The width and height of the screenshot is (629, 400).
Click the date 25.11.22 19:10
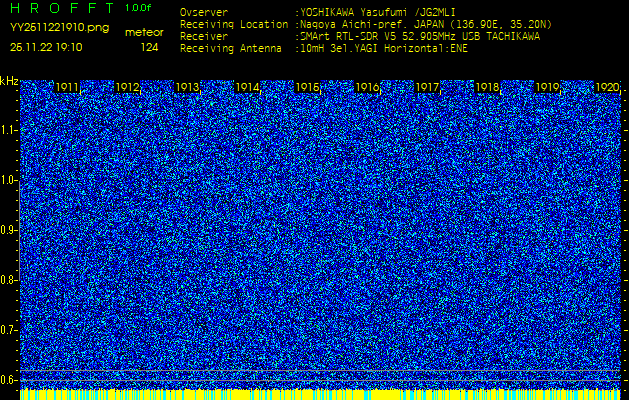click(46, 47)
